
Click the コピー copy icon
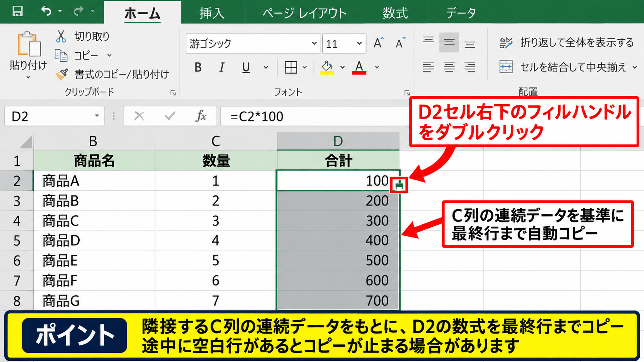(61, 55)
